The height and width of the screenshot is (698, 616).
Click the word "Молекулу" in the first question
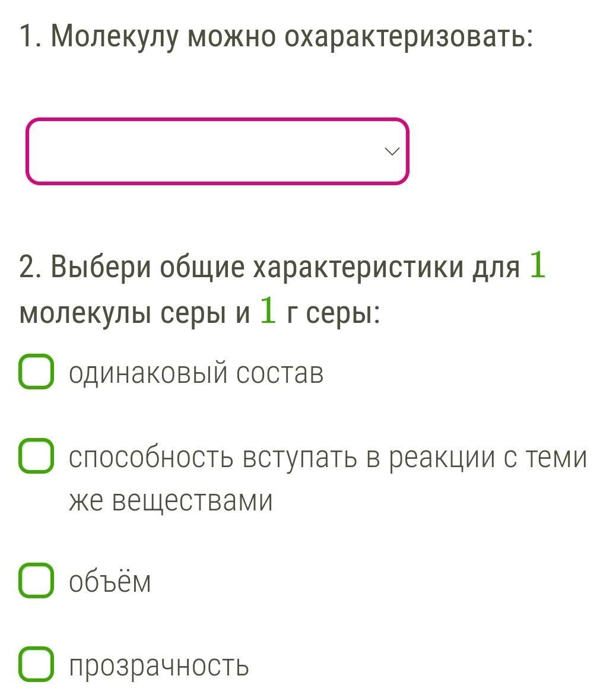coord(115,37)
